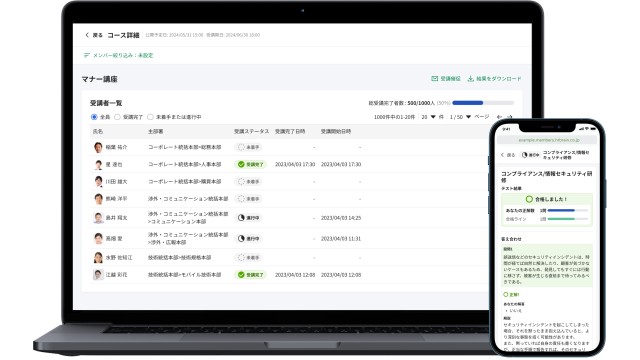Open avatar in >コミュニケーション本部 row
The height and width of the screenshot is (360, 640).
point(98,218)
